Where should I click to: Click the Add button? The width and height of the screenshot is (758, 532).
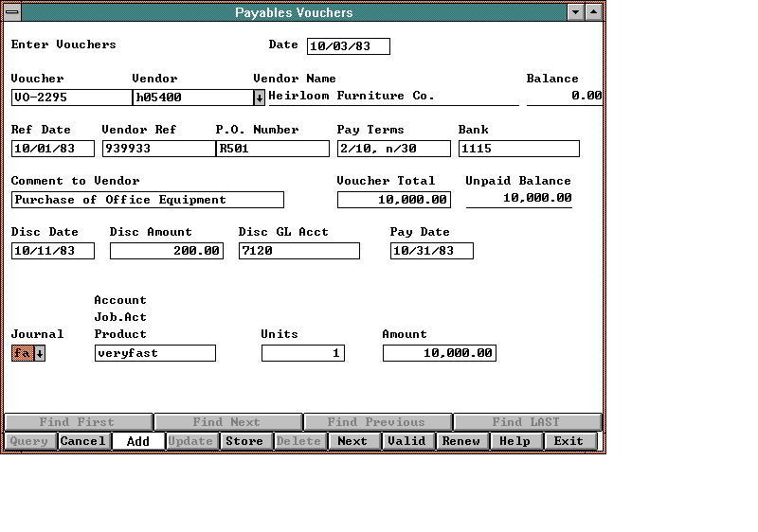[137, 441]
